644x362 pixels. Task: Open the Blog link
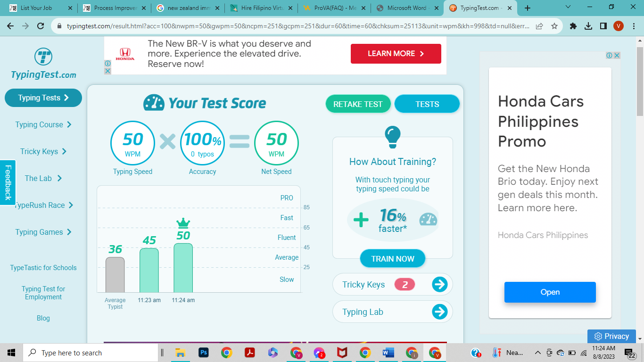click(x=43, y=318)
